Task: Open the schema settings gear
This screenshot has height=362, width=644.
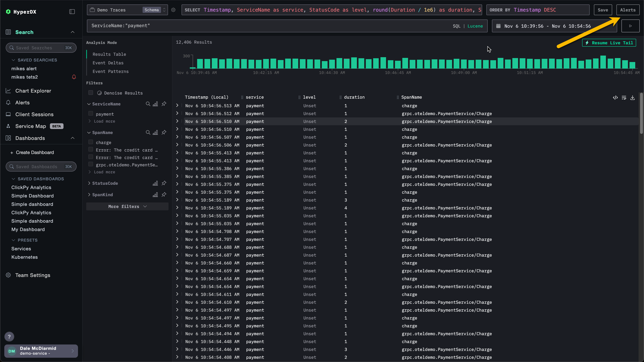Action: pos(173,10)
